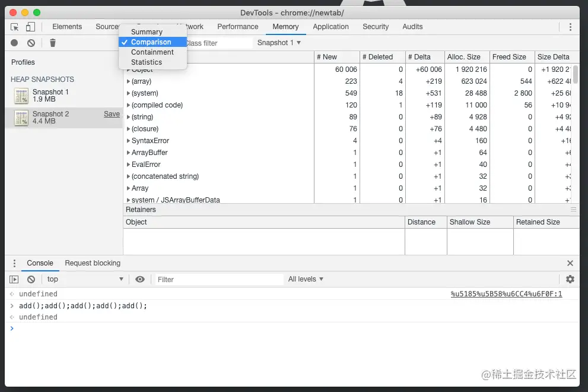Select the add();add(); console command entry

coord(83,306)
